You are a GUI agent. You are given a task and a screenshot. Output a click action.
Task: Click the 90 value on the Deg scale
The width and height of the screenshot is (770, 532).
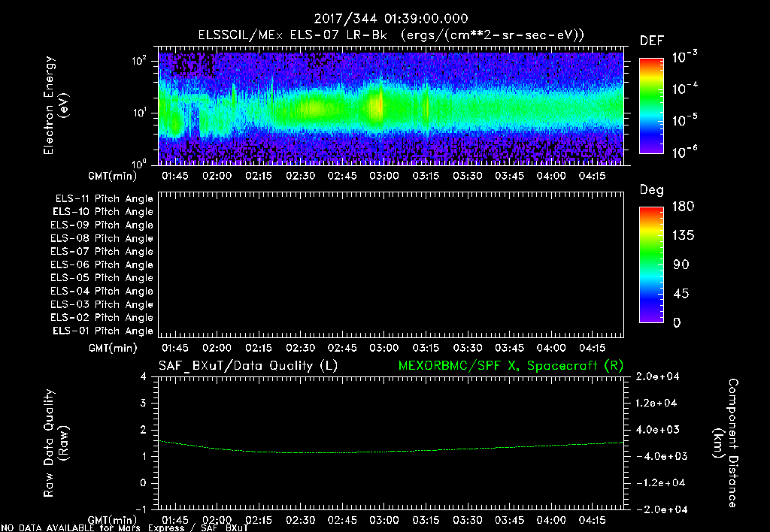point(681,265)
